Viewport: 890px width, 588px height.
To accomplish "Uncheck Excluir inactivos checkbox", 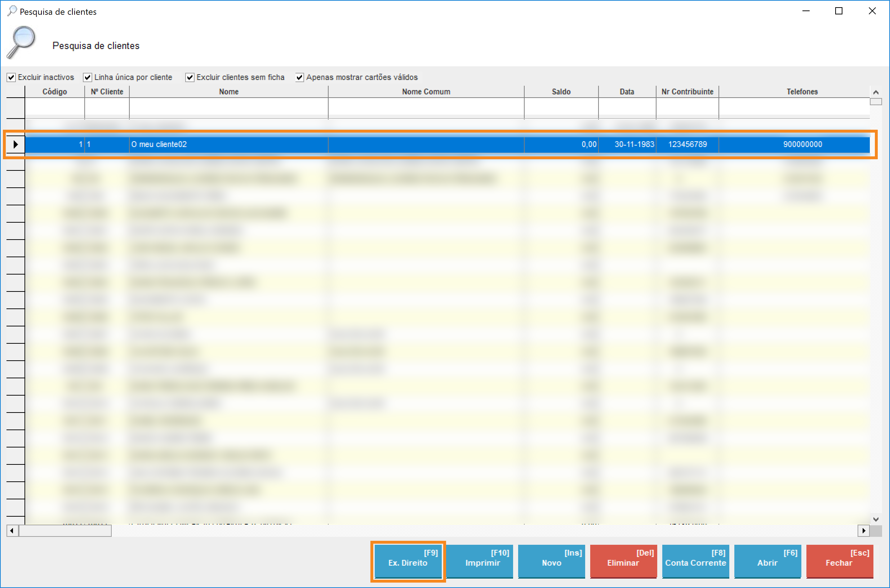I will [11, 77].
